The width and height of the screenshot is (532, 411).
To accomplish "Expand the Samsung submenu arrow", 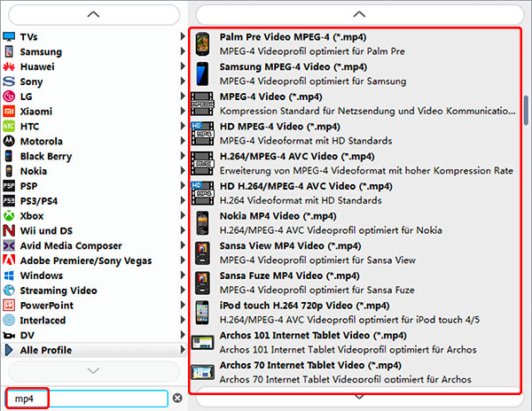I will tap(183, 51).
